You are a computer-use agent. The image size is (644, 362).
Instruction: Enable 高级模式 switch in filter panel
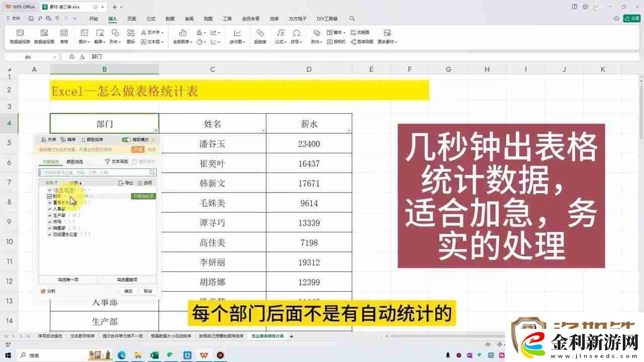click(127, 140)
